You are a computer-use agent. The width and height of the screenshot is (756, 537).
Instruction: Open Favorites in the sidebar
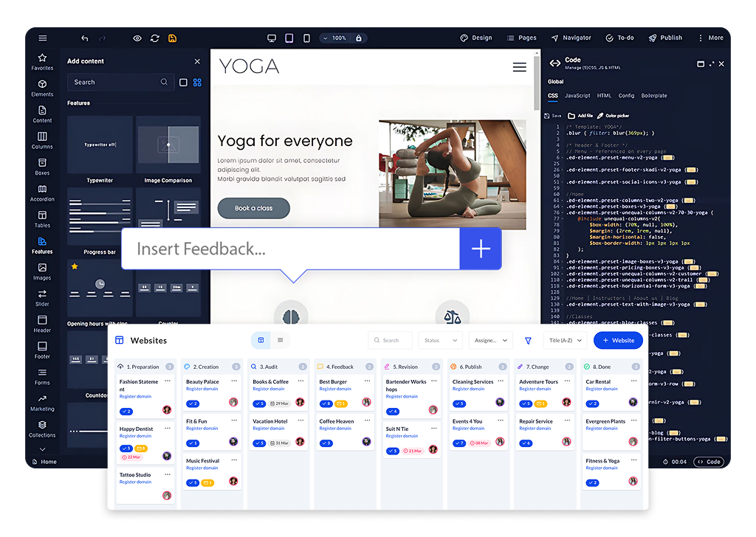[x=42, y=62]
